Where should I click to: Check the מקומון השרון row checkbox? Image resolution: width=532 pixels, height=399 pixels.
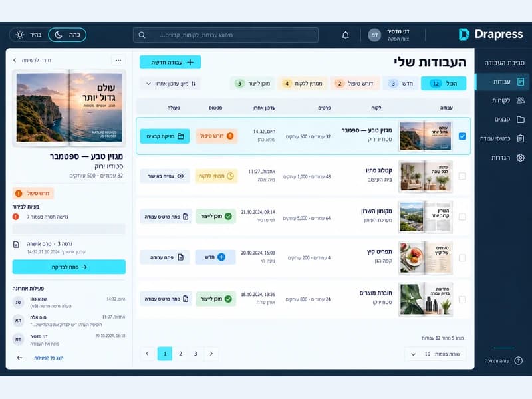(x=462, y=217)
